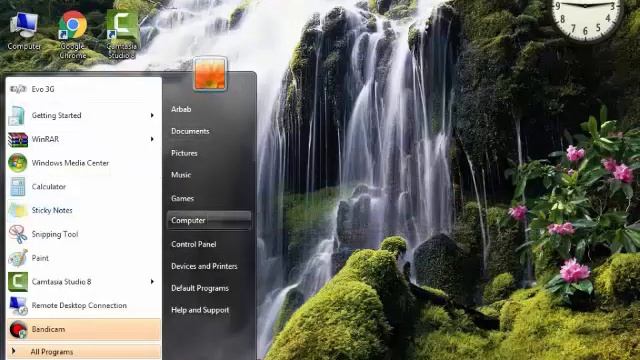Screen dimensions: 640x360
Task: Open Devices and Printers
Action: pyautogui.click(x=204, y=266)
